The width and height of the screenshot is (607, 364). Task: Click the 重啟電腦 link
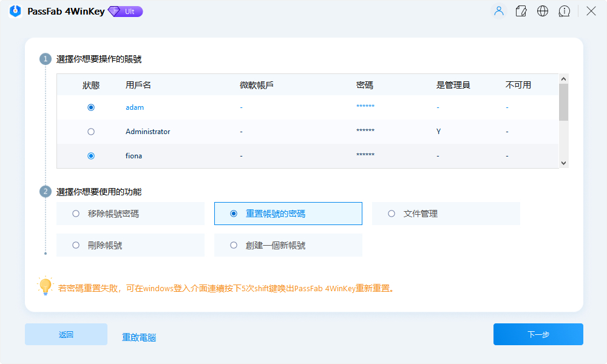point(138,337)
